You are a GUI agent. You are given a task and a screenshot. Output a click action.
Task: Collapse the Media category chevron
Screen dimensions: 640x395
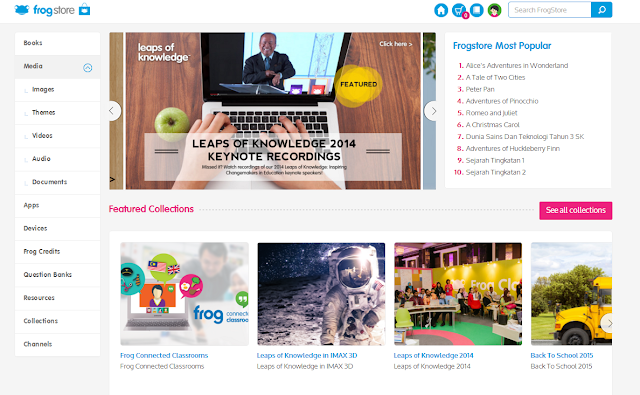[87, 68]
